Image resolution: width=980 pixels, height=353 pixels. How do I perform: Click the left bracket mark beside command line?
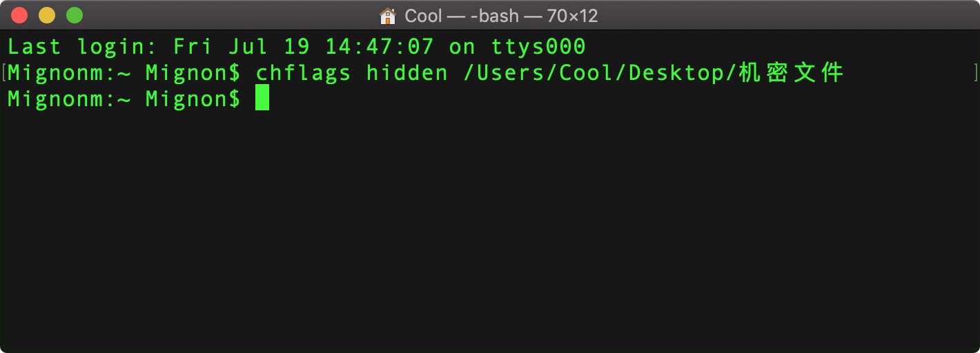pos(4,73)
